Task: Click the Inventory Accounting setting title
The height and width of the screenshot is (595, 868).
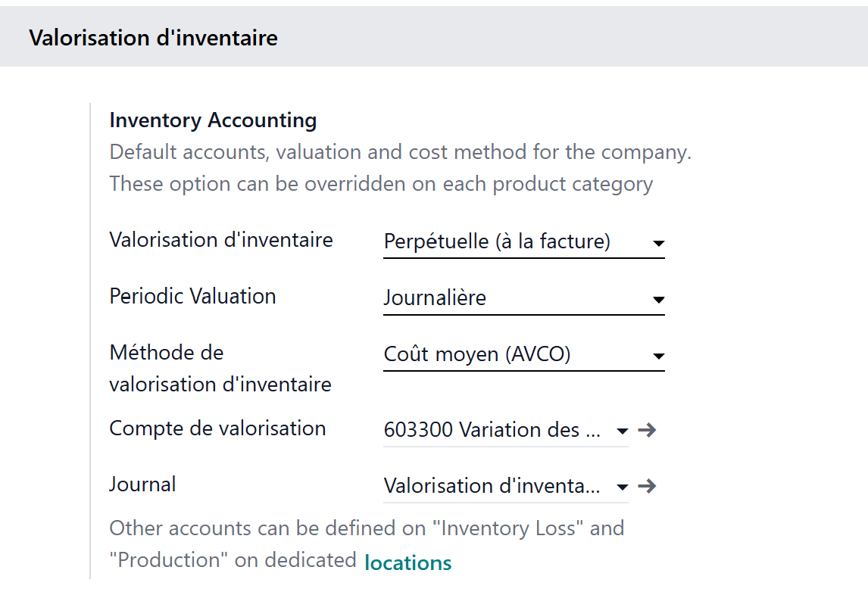Action: tap(213, 120)
